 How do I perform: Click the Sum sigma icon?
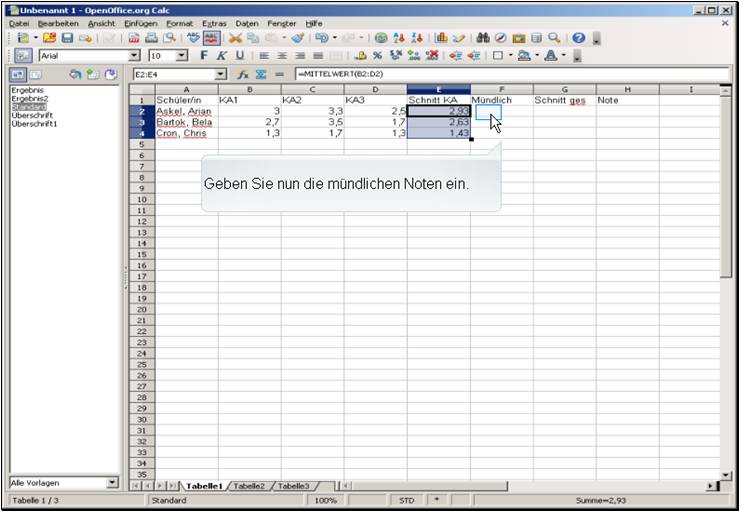coord(260,75)
